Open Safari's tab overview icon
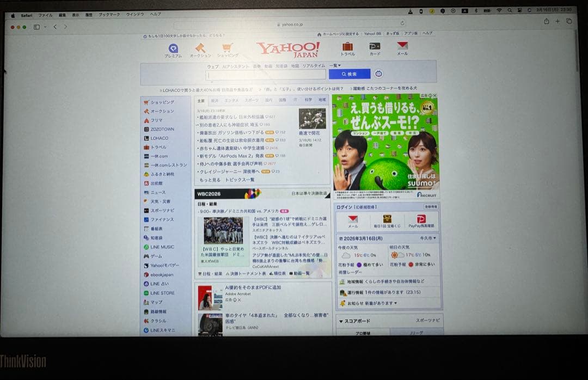This screenshot has height=380, width=588. 569,21
